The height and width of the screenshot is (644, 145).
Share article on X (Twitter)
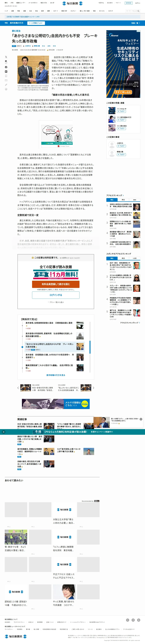click(x=6, y=57)
